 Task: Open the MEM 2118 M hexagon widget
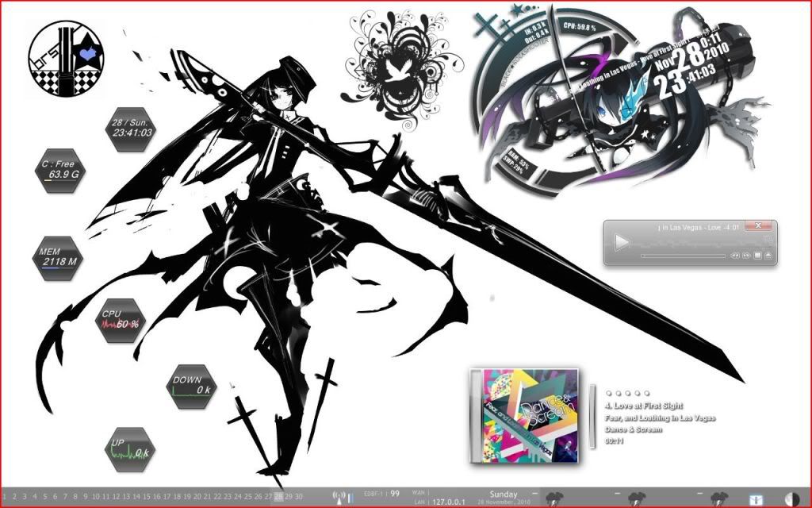[57, 258]
